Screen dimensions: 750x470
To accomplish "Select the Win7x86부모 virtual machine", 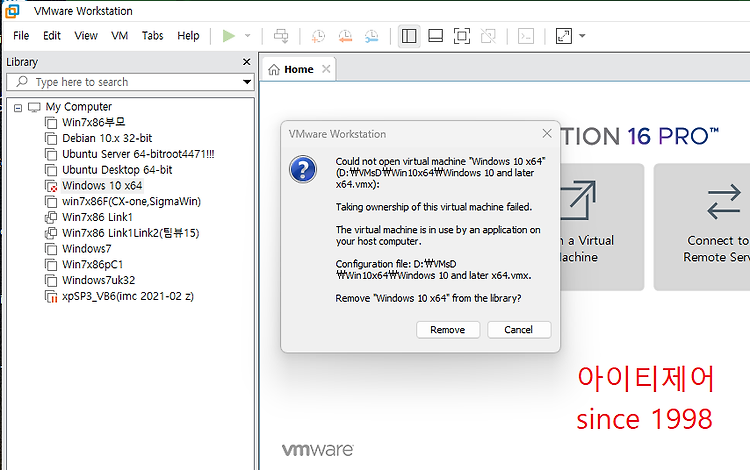I will [x=94, y=122].
